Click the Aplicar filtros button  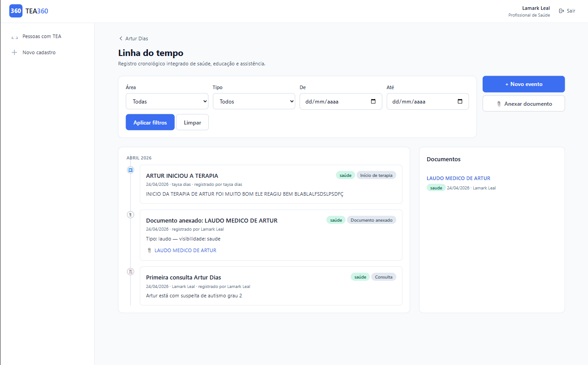point(150,122)
